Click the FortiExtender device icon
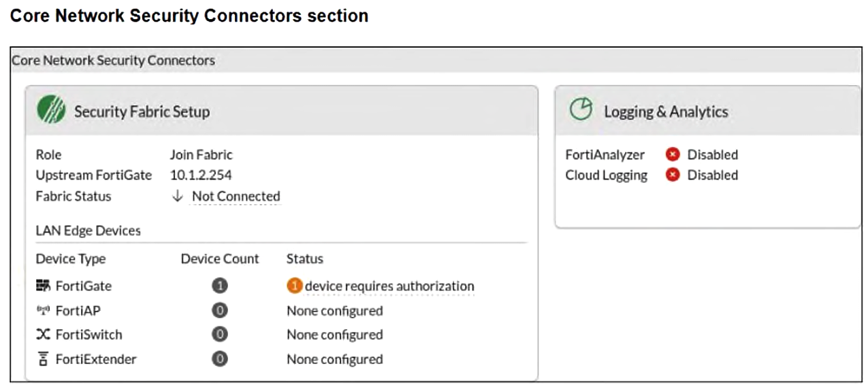Image resolution: width=868 pixels, height=387 pixels. coord(44,359)
